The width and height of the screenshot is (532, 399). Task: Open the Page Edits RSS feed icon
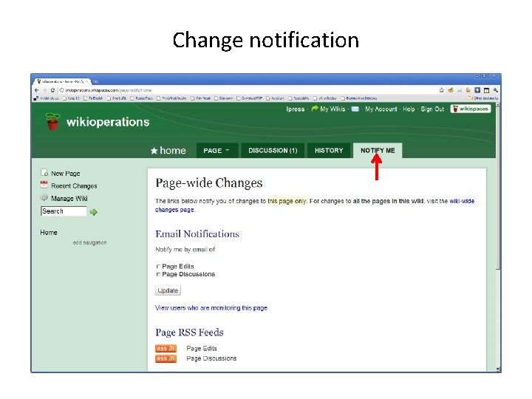(166, 349)
